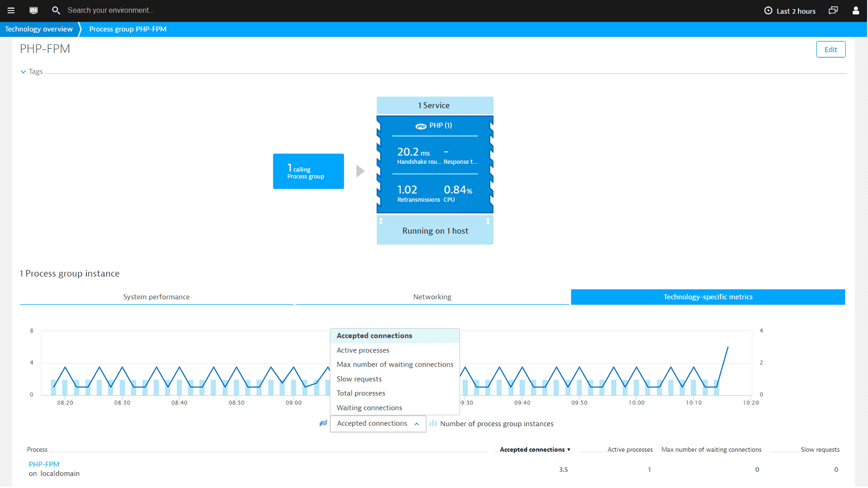The image size is (868, 488).
Task: Go to Technology overview breadcrumb
Action: pos(39,29)
